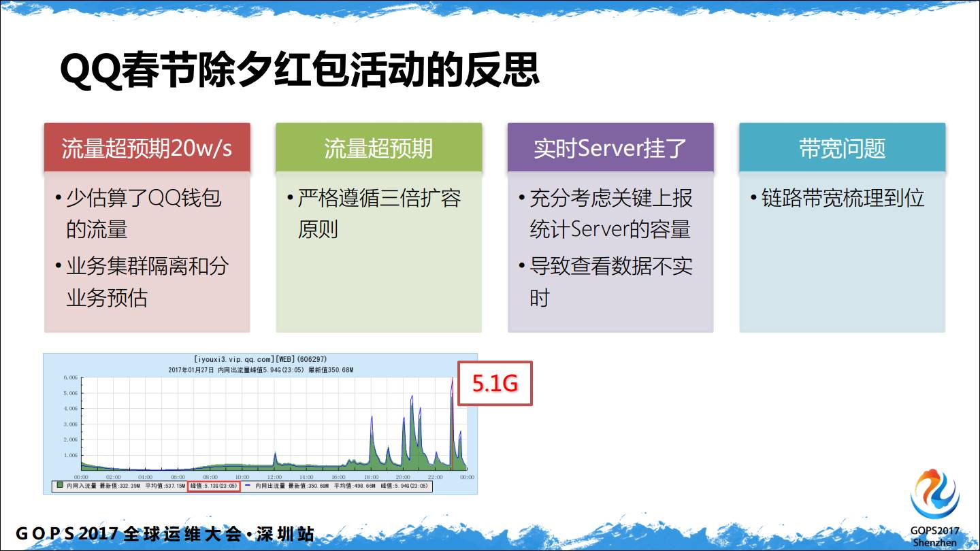The image size is (980, 551).
Task: Select the blue 带宽问题 card header
Action: click(843, 148)
